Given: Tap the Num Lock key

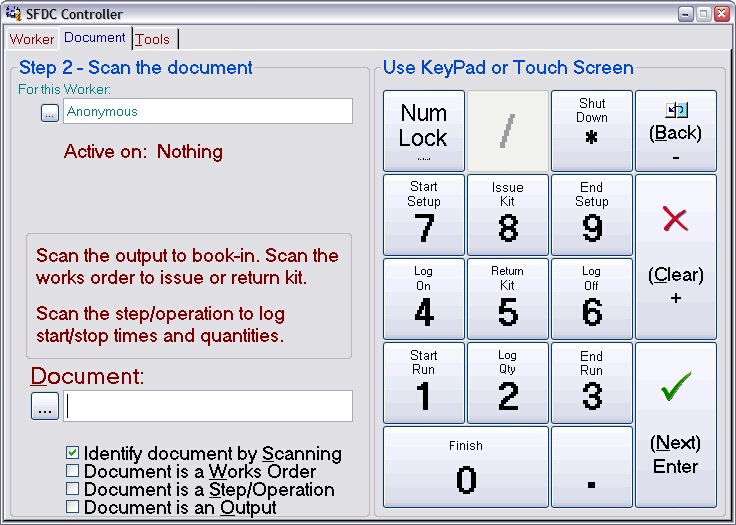Looking at the screenshot, I should pos(424,131).
